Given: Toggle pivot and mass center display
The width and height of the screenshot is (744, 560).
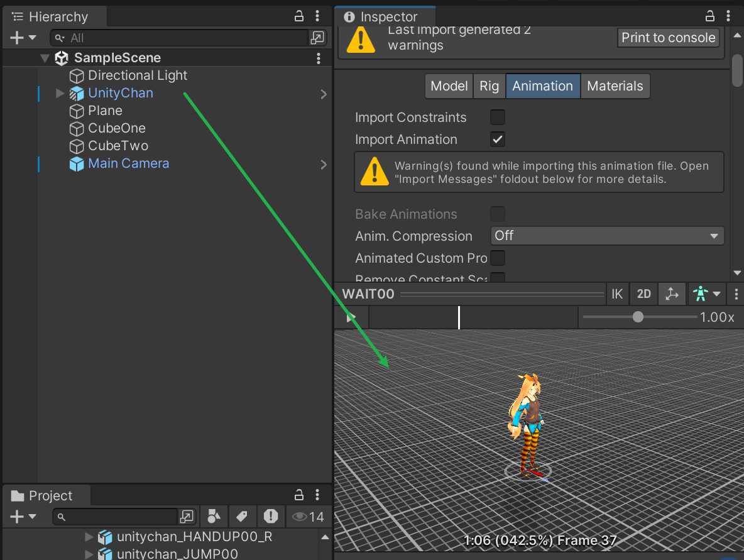Looking at the screenshot, I should [672, 294].
